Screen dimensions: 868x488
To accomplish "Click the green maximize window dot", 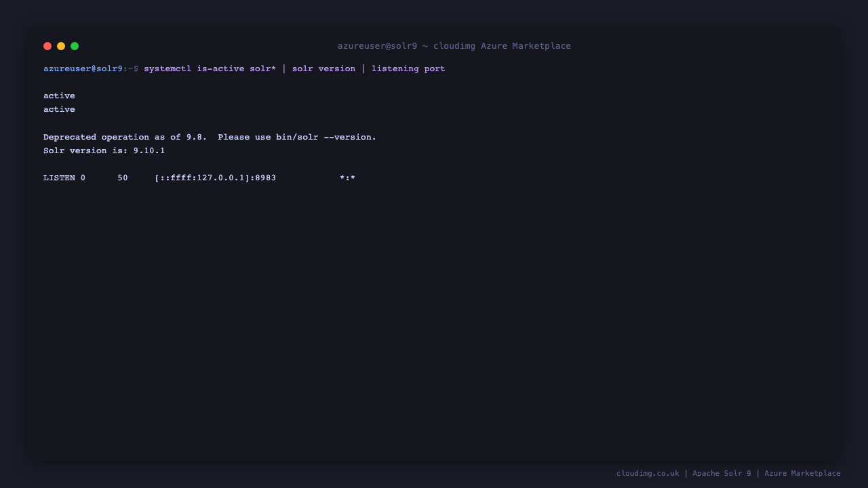I will pyautogui.click(x=75, y=46).
